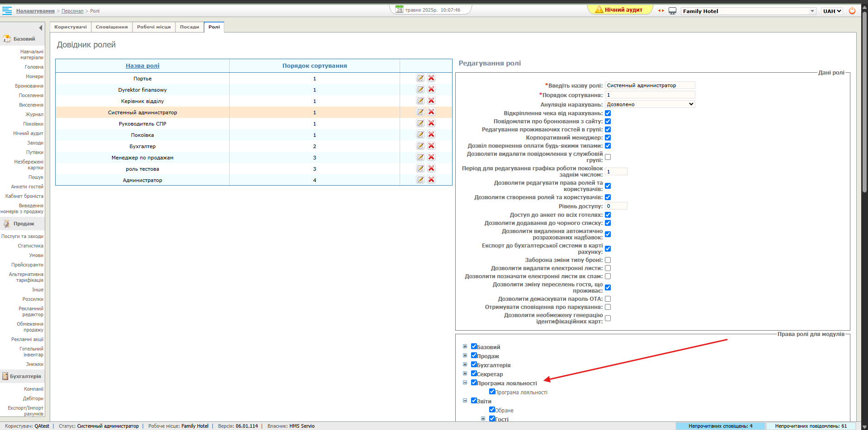Switch to the Користувачі tab

point(71,27)
